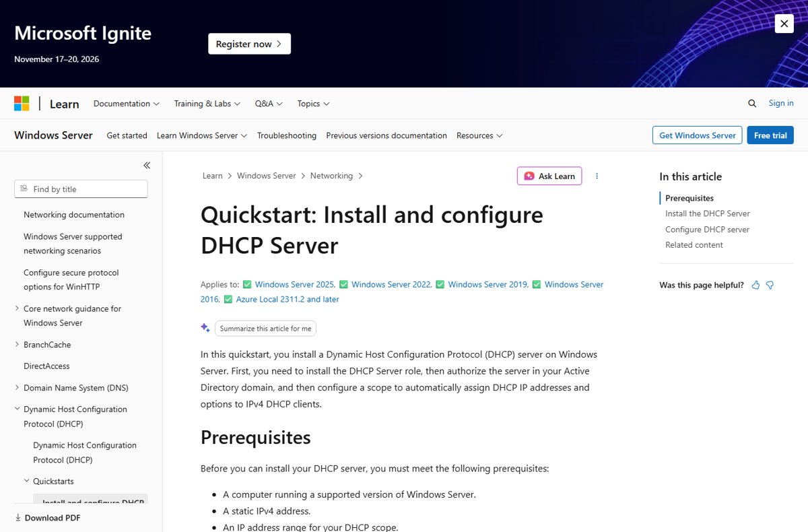This screenshot has width=808, height=532.
Task: Click the Windows Server product title
Action: [53, 135]
